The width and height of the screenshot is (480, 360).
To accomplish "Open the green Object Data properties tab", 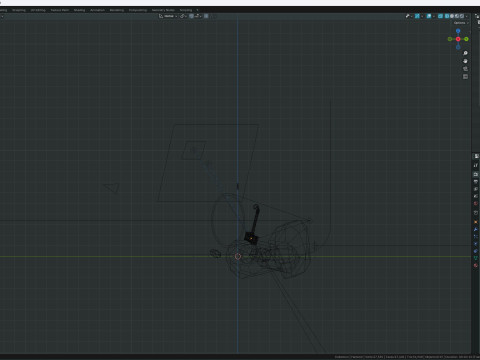I will pyautogui.click(x=476, y=258).
